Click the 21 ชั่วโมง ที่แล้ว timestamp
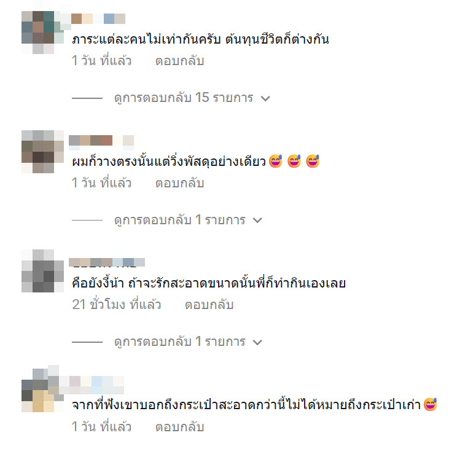 tap(117, 305)
